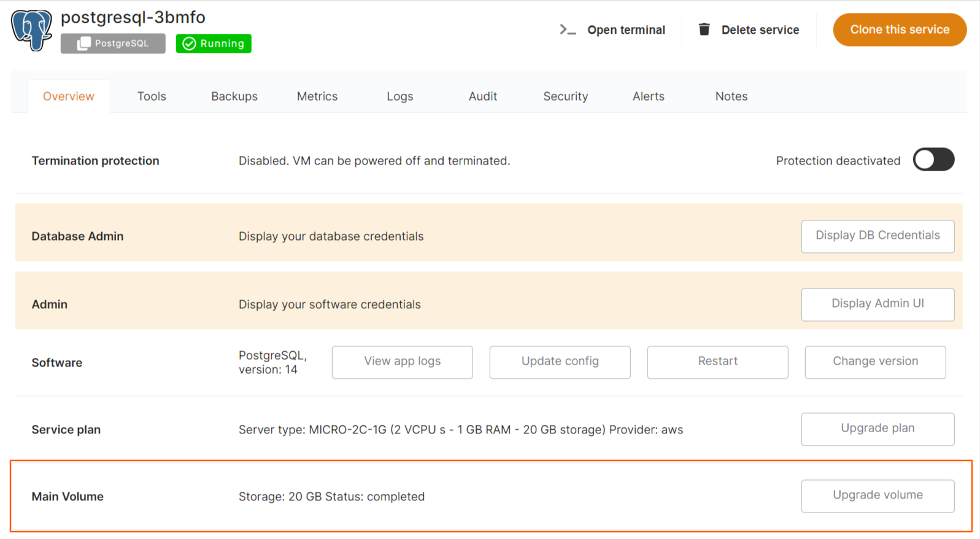
Task: Click the Upgrade volume button
Action: pyautogui.click(x=877, y=495)
